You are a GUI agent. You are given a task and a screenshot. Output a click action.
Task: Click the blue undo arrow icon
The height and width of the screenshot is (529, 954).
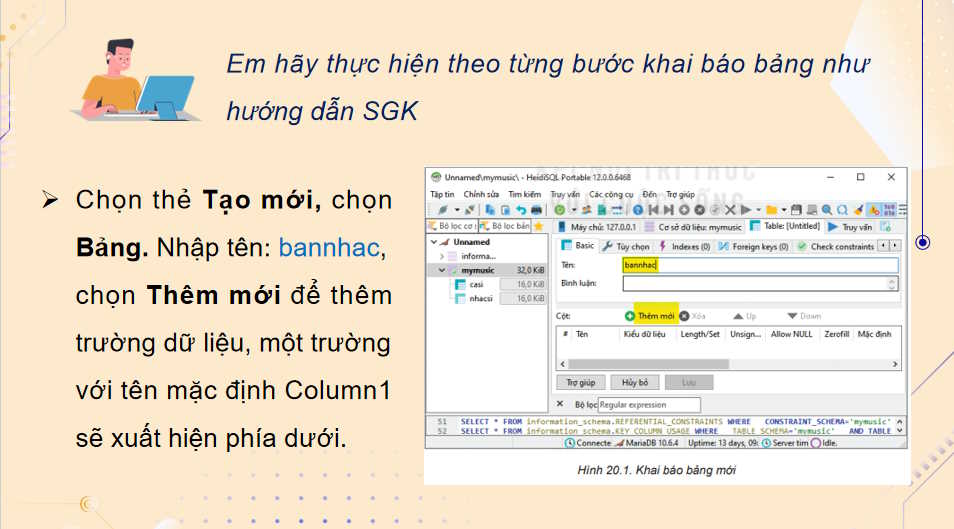pyautogui.click(x=521, y=210)
